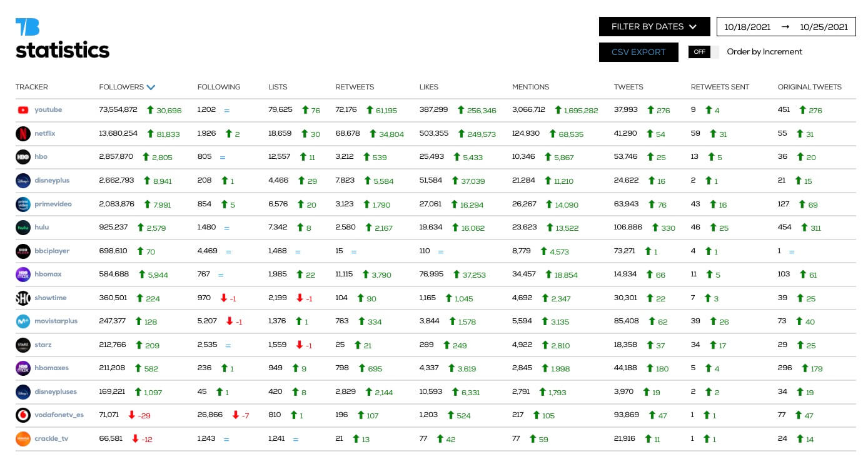Click the netflix logo icon
868x469 pixels.
point(23,134)
